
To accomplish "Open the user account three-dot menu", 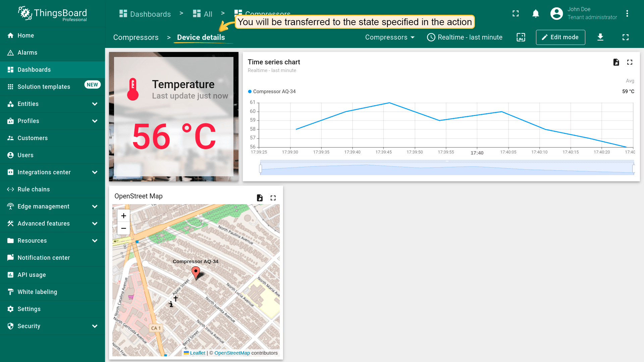I will click(627, 14).
